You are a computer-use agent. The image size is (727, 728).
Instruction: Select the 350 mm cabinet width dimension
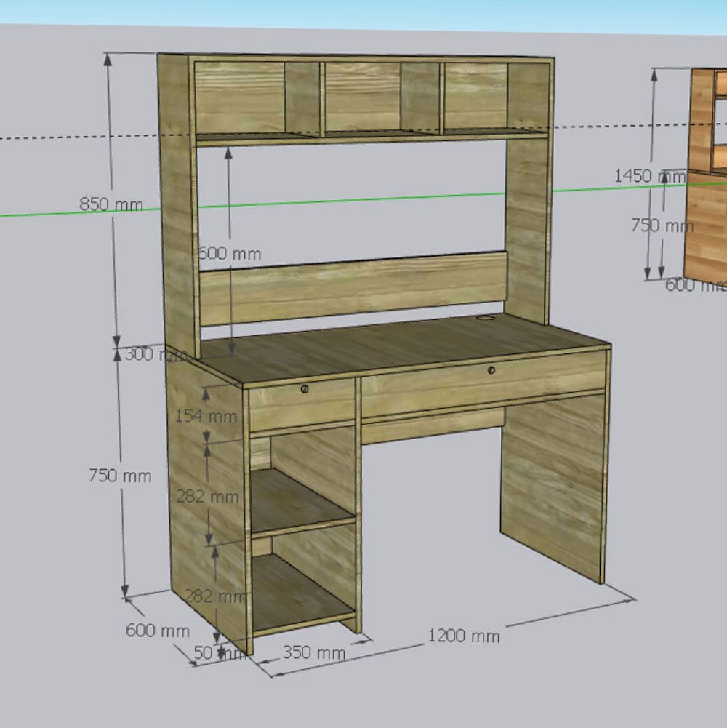pyautogui.click(x=313, y=652)
